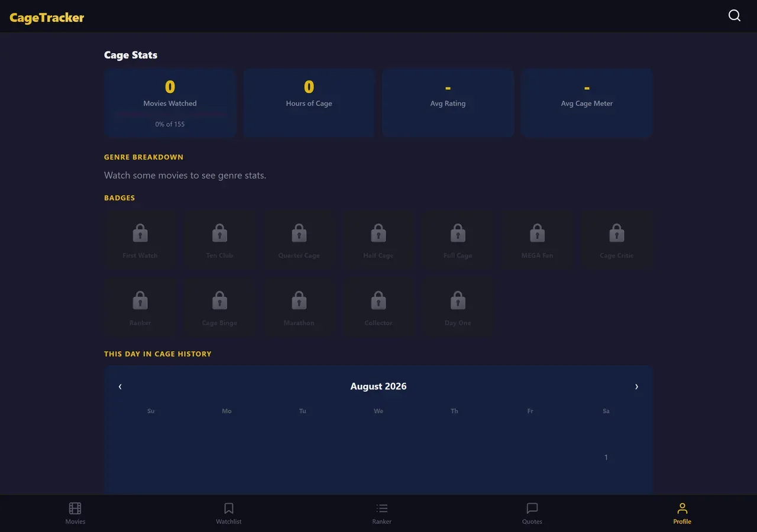Select the Cage Binge locked badge icon
This screenshot has height=532, width=757.
219,300
